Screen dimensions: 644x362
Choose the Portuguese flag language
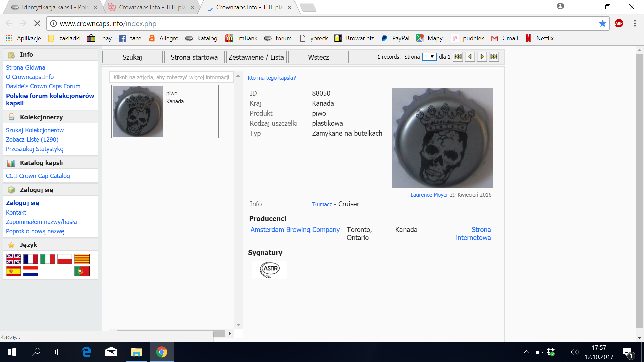pos(82,271)
